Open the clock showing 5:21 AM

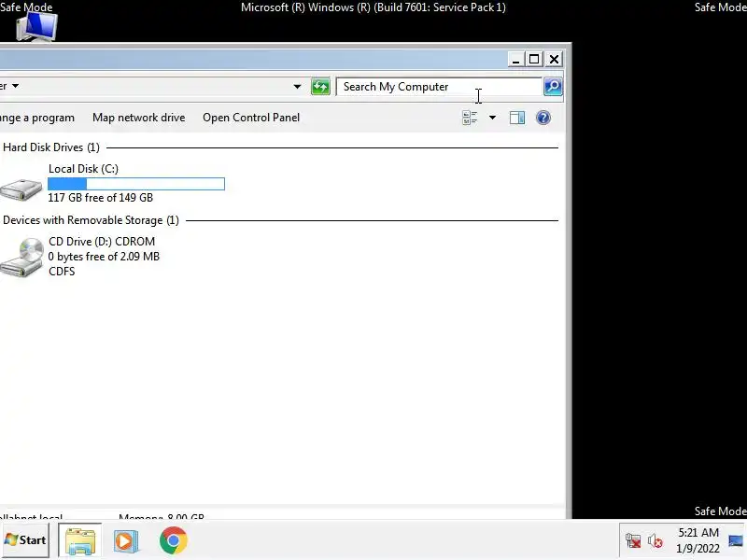698,540
